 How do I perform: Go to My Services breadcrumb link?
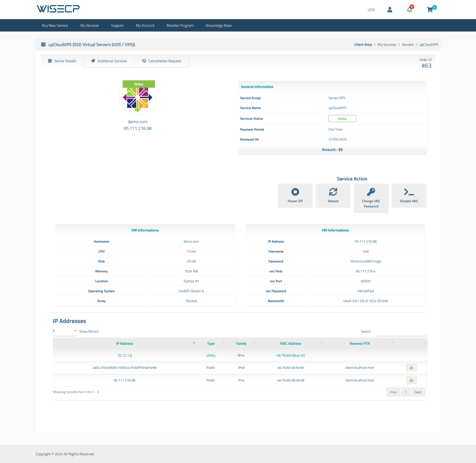coord(387,45)
